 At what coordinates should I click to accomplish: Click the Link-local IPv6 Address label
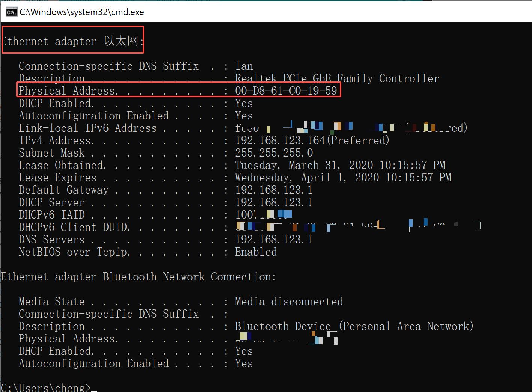click(x=87, y=128)
